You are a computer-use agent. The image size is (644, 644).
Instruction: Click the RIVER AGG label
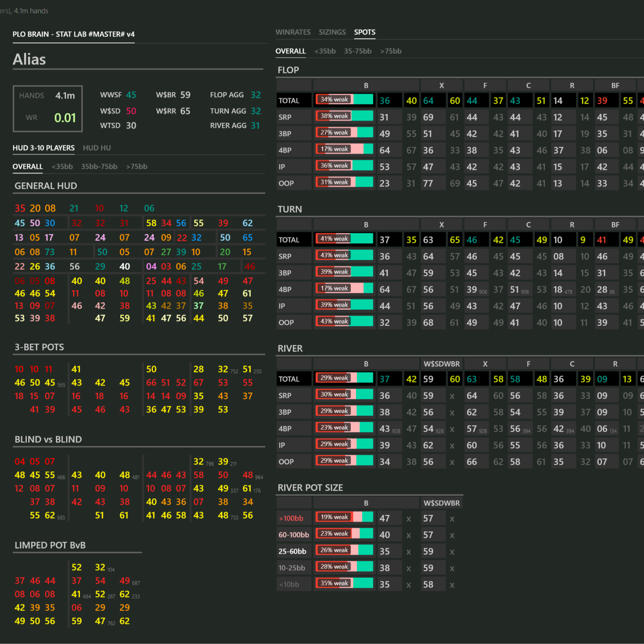pos(228,126)
